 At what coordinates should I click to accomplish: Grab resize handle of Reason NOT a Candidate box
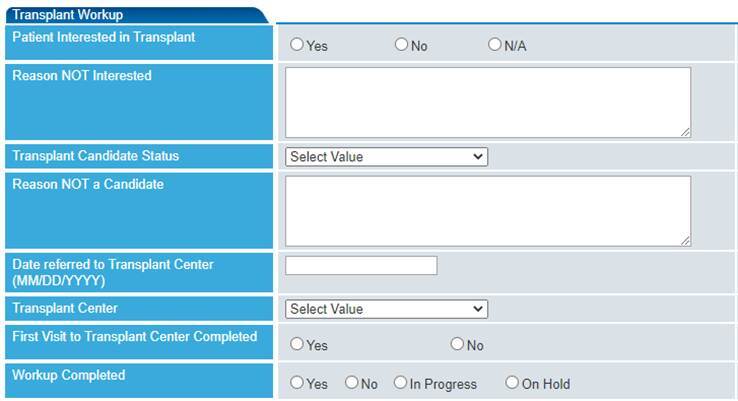pyautogui.click(x=686, y=241)
